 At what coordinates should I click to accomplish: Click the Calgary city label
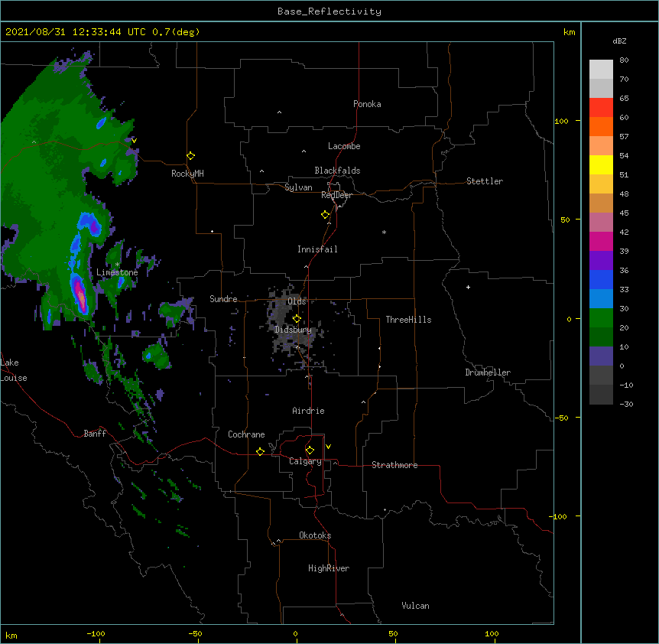306,461
